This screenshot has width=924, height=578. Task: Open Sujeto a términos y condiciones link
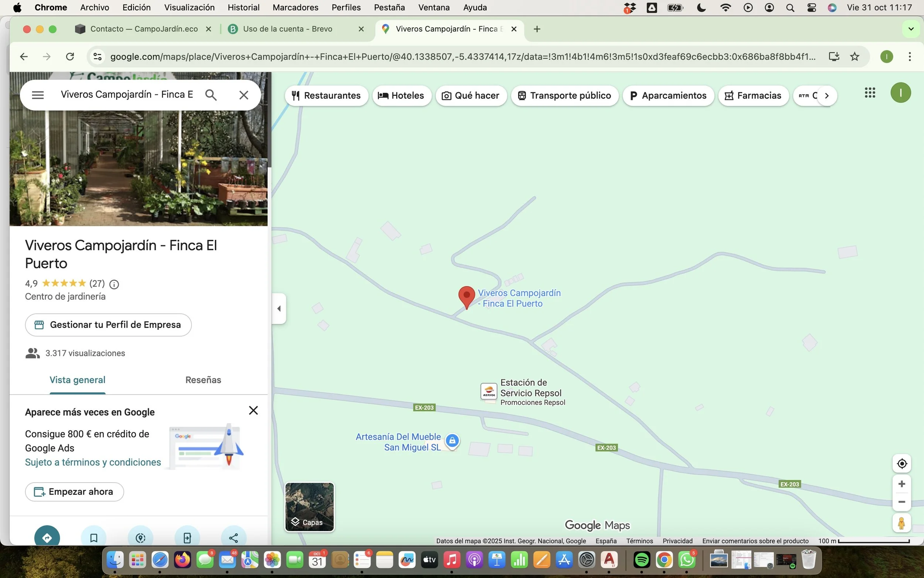tap(93, 462)
